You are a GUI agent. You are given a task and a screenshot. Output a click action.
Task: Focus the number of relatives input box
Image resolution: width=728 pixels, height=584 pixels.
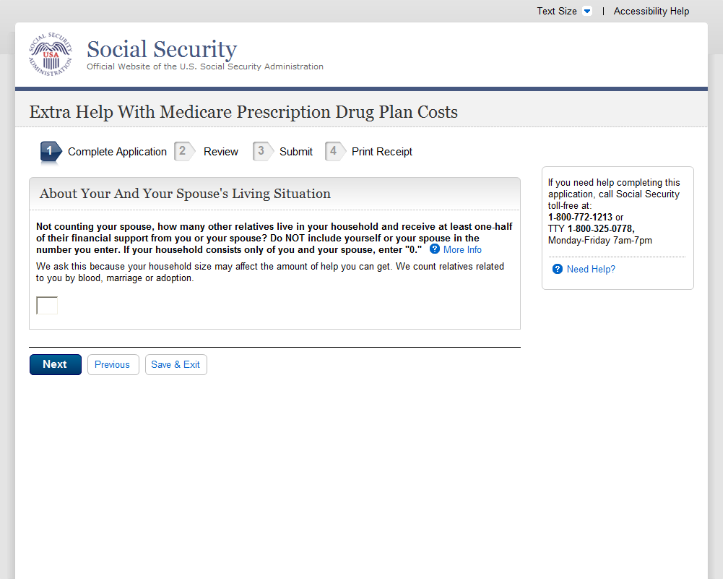point(47,306)
